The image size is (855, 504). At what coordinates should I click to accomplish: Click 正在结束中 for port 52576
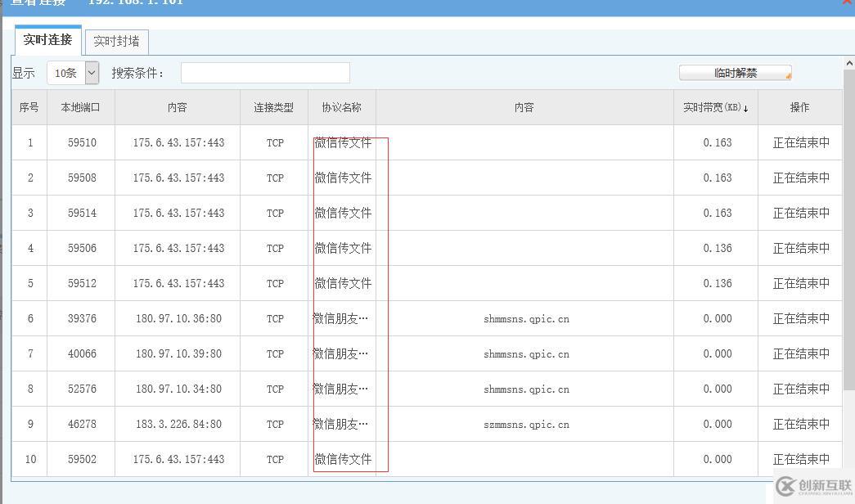(801, 389)
